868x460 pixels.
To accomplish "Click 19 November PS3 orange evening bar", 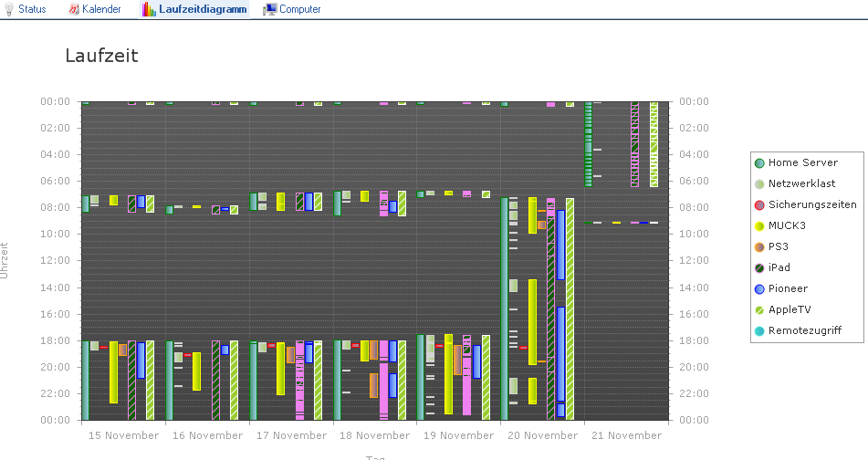I will click(458, 360).
